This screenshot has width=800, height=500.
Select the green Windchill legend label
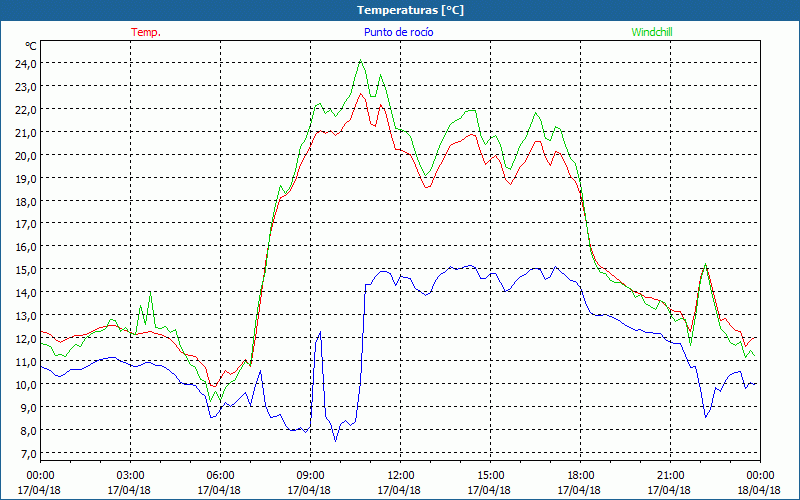pyautogui.click(x=652, y=32)
